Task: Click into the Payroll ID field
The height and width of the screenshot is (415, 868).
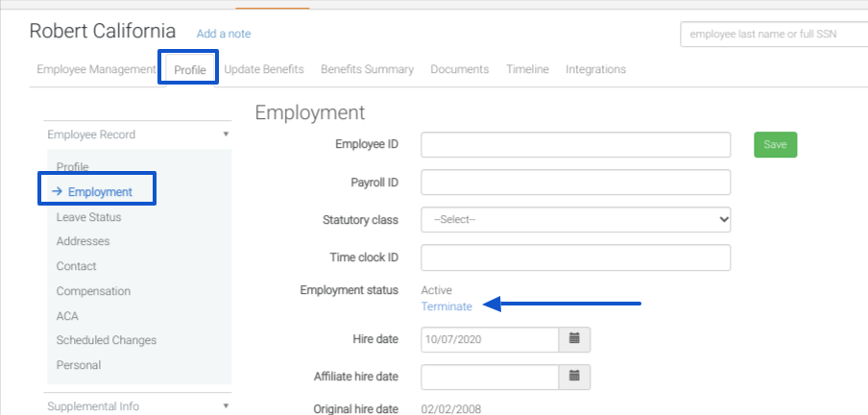Action: (x=575, y=182)
